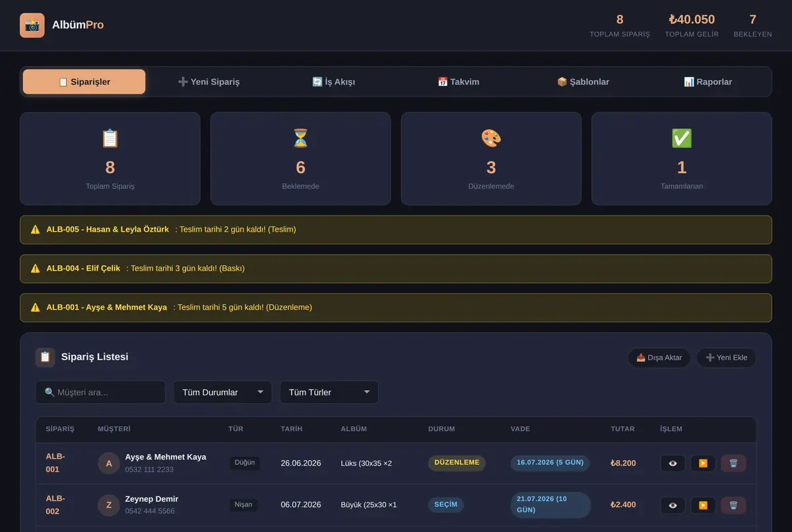Click the warning icon on ALB-004 alert
Viewport: 792px width, 532px height.
click(36, 269)
